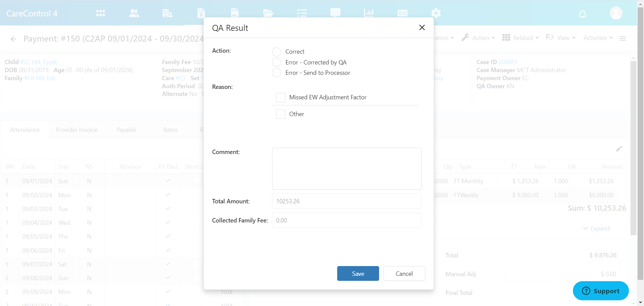Open the provider building icon in top navigation

(x=167, y=13)
